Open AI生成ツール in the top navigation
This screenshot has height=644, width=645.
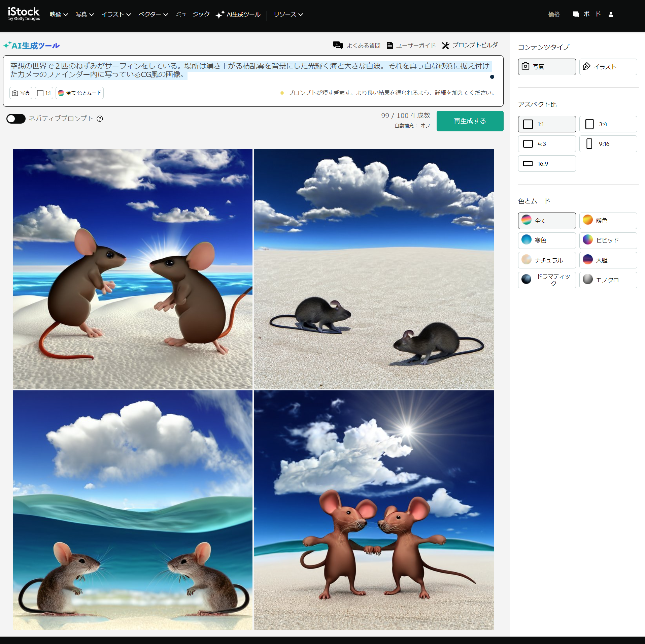pos(243,14)
